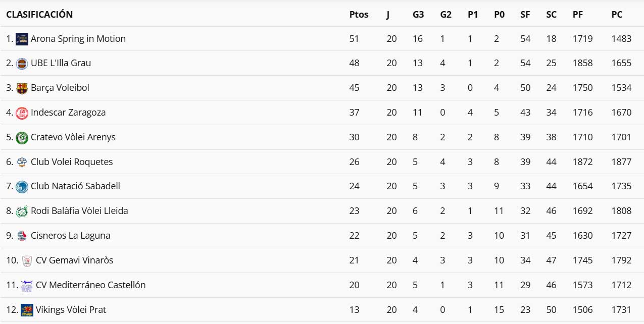Click the Club Natació Sabadell blue logo

[x=22, y=187]
